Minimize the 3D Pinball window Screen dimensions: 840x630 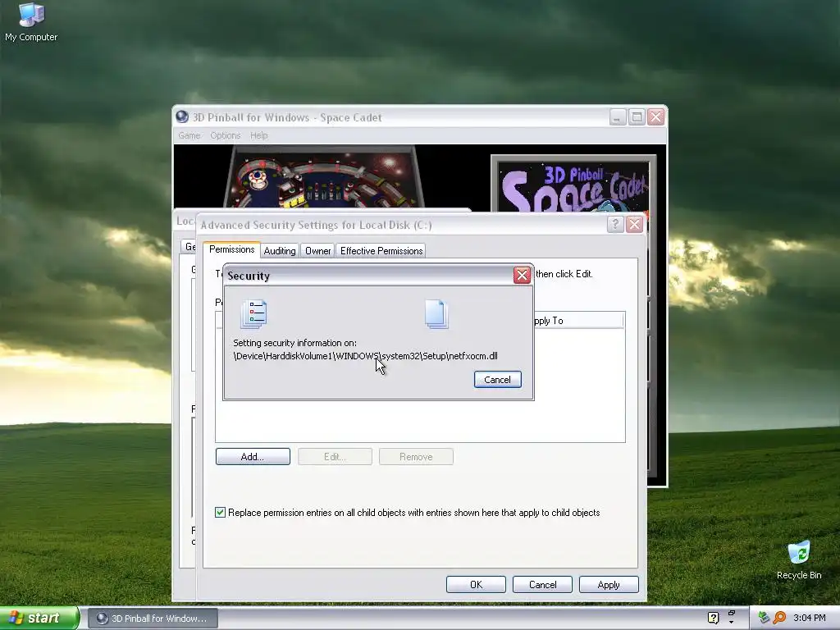point(618,116)
